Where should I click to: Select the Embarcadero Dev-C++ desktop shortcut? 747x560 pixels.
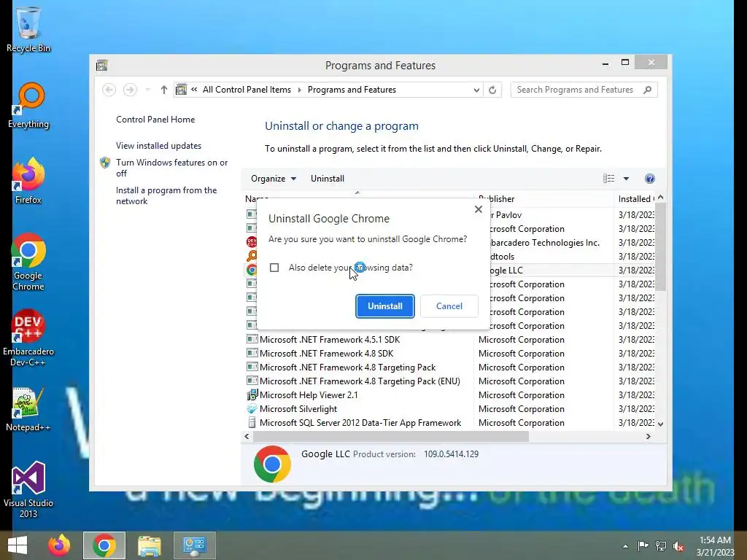pos(28,338)
